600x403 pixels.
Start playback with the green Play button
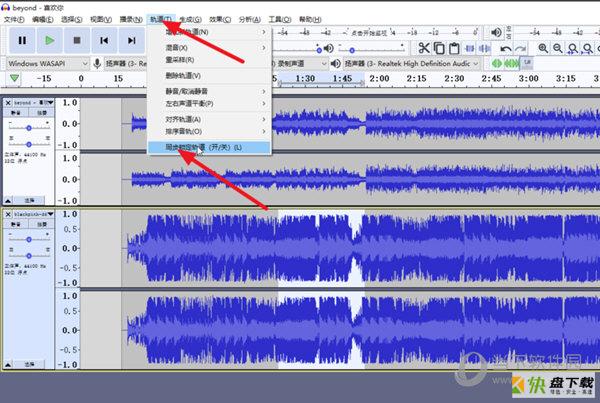[x=49, y=40]
